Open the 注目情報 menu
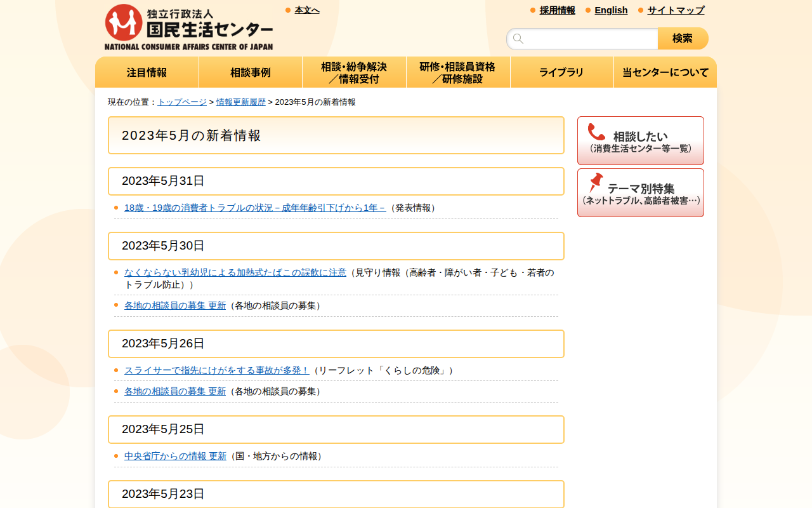 (147, 72)
